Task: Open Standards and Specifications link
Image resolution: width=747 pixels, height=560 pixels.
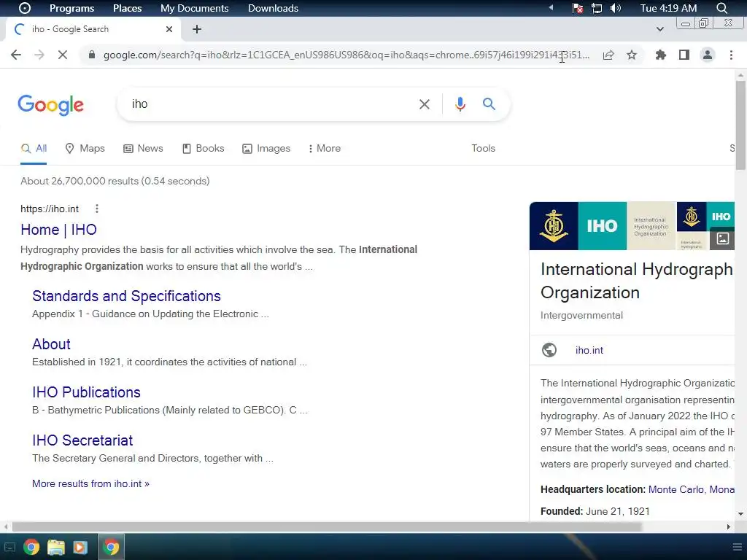Action: tap(126, 296)
